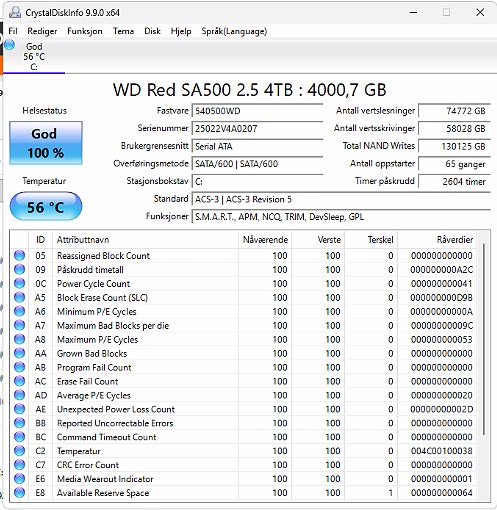Viewport: 497px width, 510px height.
Task: Click status orb for Power Cycle Count row
Action: coord(20,283)
